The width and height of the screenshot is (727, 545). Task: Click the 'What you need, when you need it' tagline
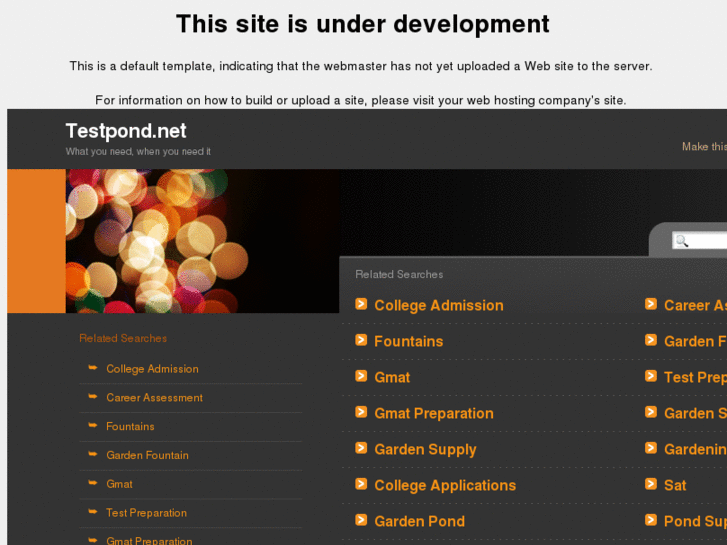(138, 151)
